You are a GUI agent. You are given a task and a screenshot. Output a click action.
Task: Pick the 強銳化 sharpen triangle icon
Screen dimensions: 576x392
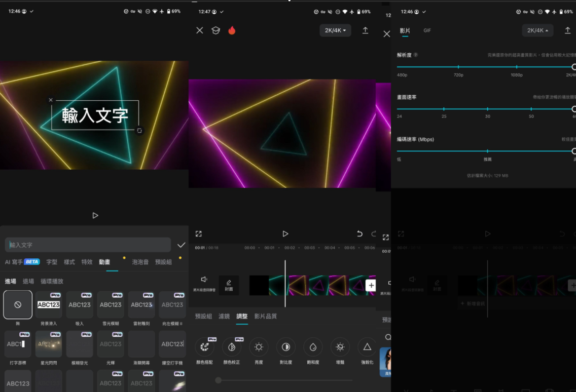[367, 347]
